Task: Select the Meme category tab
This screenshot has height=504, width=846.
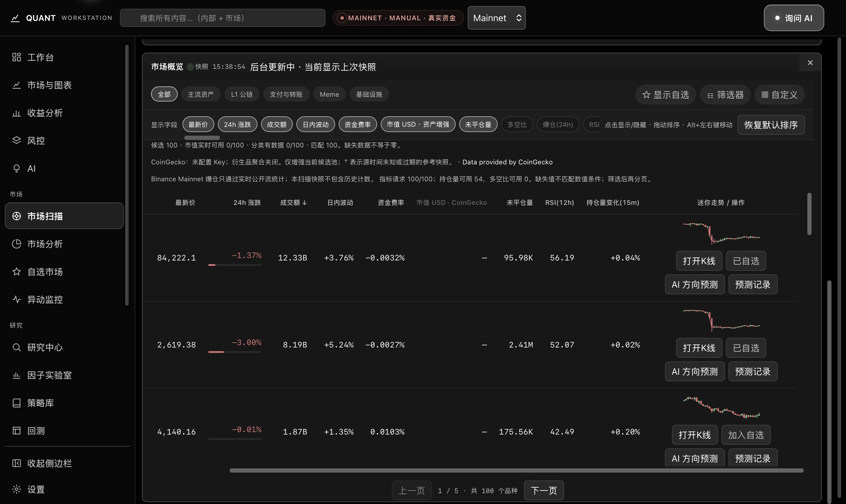Action: tap(329, 94)
